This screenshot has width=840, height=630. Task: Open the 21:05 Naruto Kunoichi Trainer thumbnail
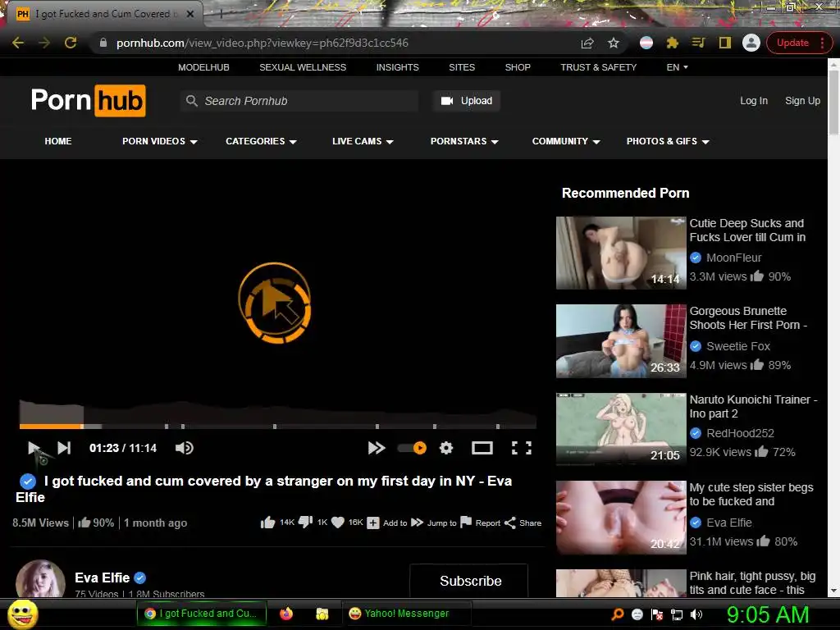[621, 428]
